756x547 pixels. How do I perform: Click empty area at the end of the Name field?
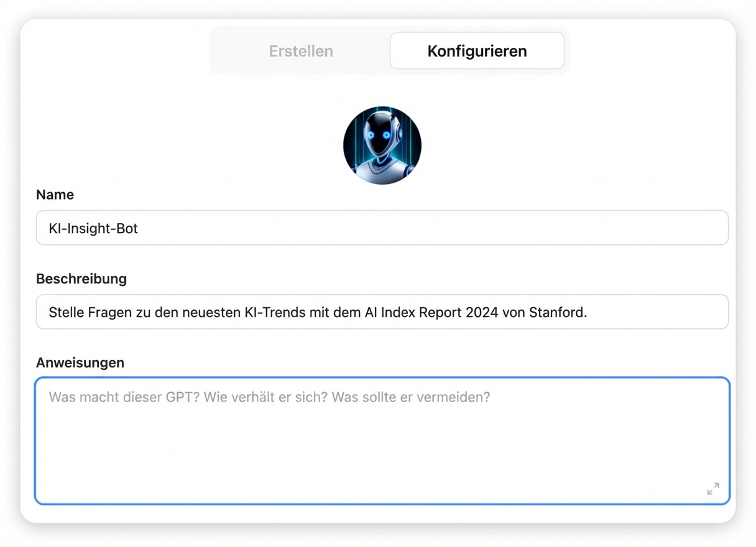pyautogui.click(x=560, y=228)
